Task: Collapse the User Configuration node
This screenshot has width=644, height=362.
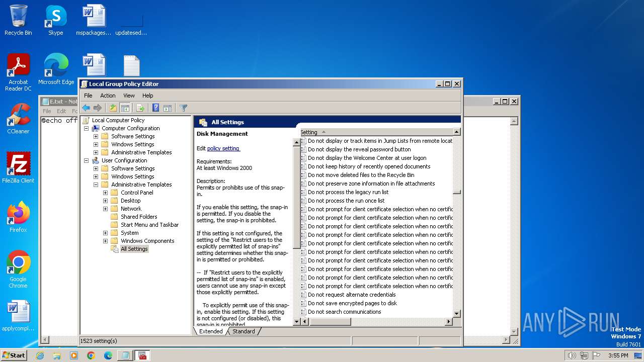Action: click(87, 160)
